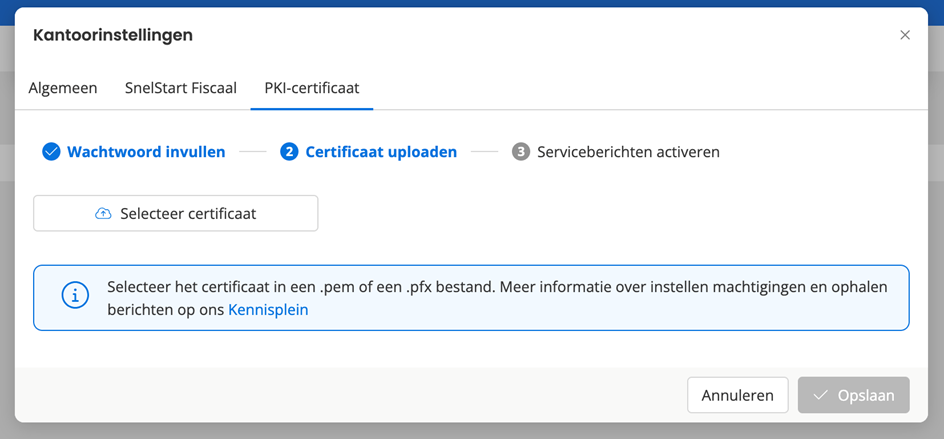944x439 pixels.
Task: Click the Kantoorinstellingen dialog title
Action: 113,35
